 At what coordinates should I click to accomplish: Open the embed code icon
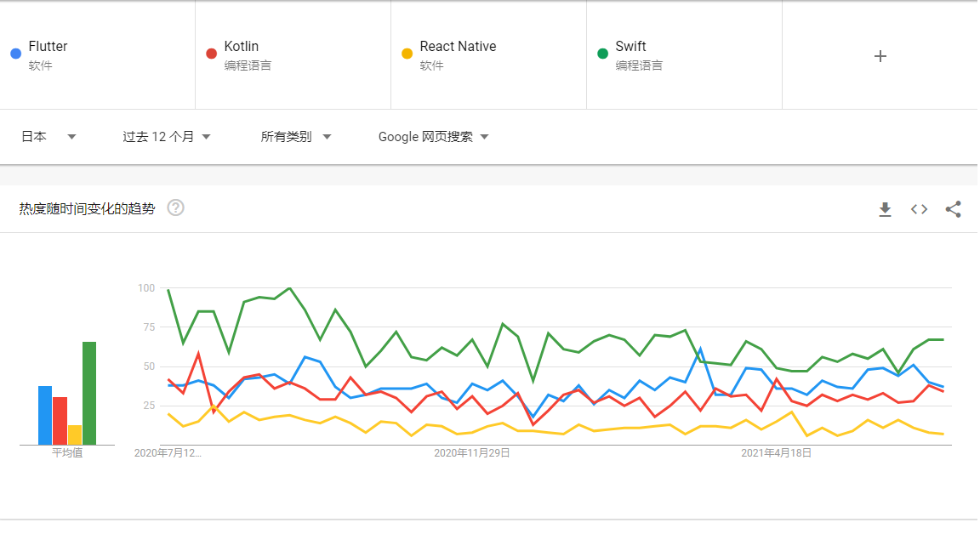919,209
